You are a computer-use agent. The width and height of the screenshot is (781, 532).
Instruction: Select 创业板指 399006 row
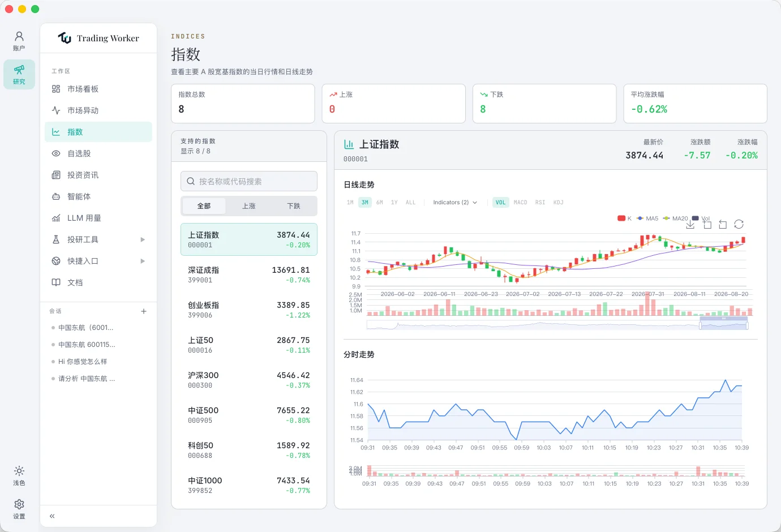[x=249, y=310]
